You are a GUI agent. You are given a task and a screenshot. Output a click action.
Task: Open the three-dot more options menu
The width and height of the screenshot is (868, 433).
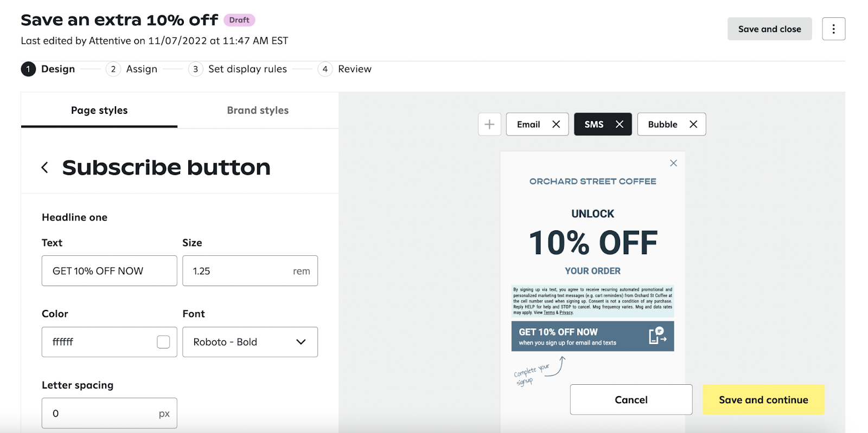tap(833, 29)
